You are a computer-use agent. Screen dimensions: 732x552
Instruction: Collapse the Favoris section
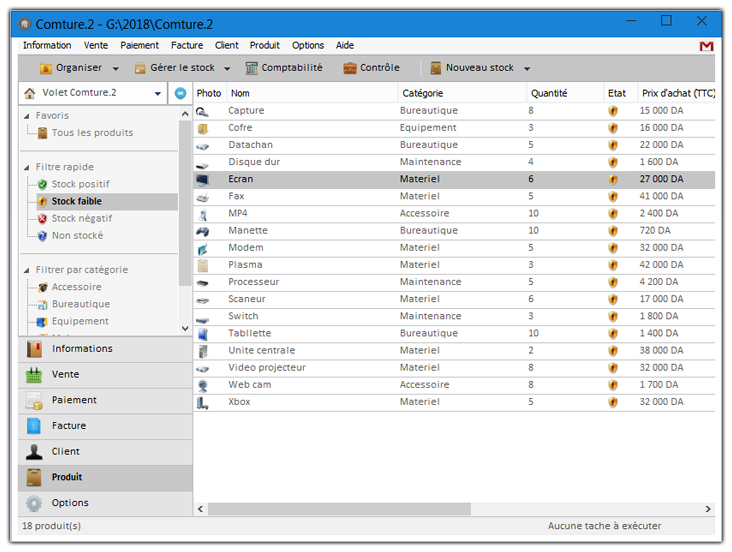tap(26, 116)
